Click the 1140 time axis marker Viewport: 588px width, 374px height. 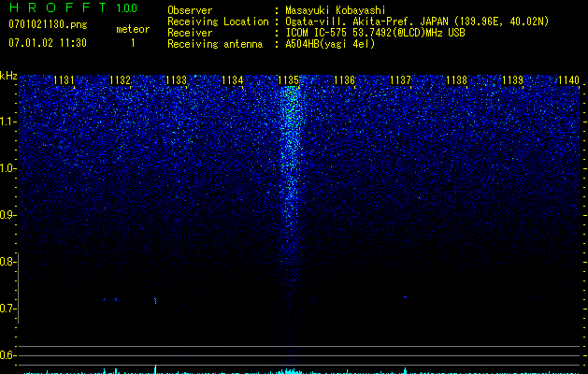(569, 80)
